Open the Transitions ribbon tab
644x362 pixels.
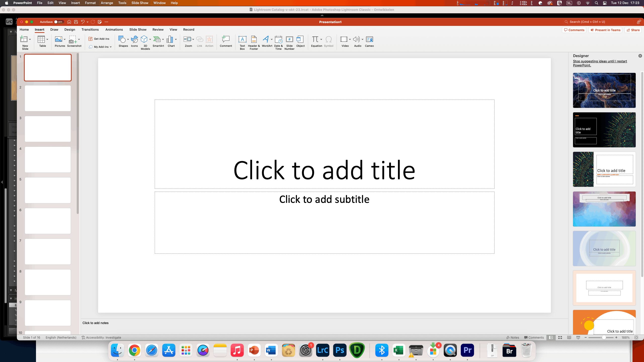coord(90,30)
